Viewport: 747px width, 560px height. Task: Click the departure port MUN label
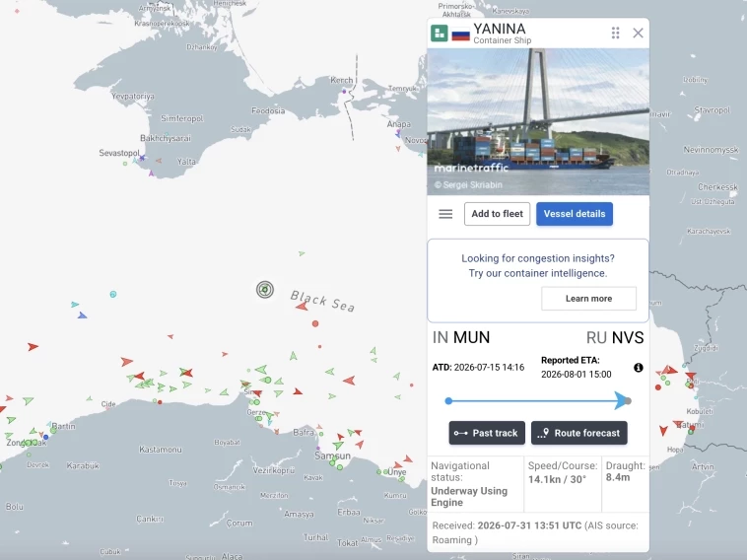pyautogui.click(x=471, y=337)
